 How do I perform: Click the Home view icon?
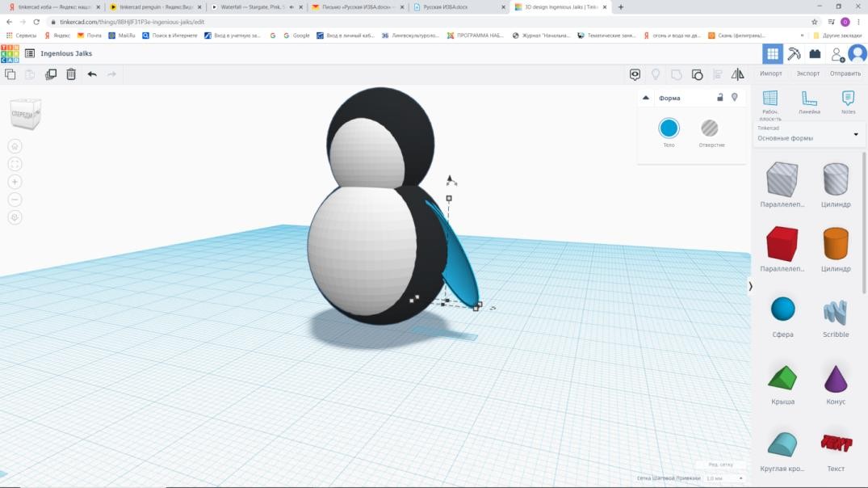[15, 146]
